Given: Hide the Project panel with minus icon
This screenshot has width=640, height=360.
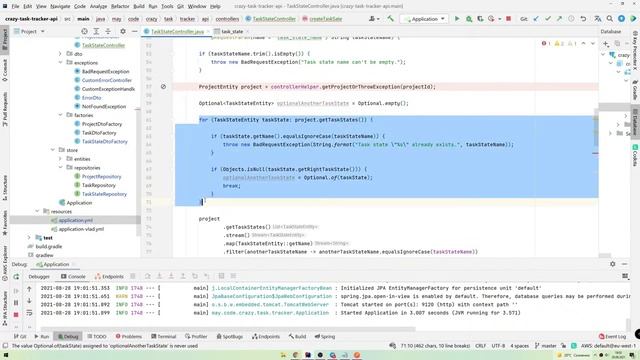Looking at the screenshot, I should pyautogui.click(x=134, y=31).
